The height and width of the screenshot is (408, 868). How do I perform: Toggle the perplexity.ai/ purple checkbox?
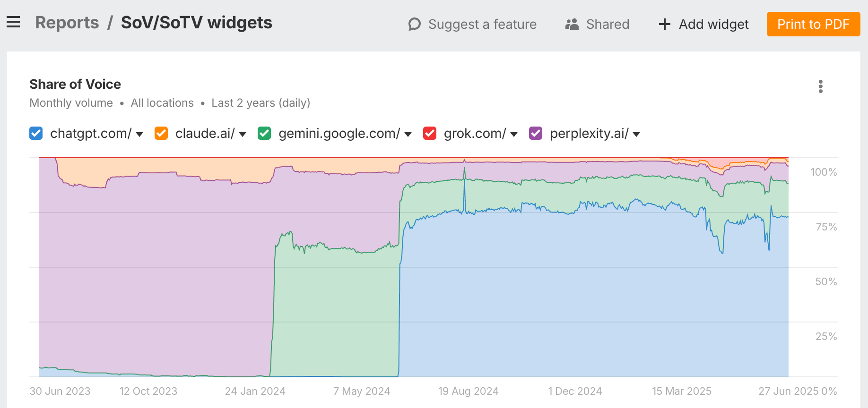tap(536, 134)
